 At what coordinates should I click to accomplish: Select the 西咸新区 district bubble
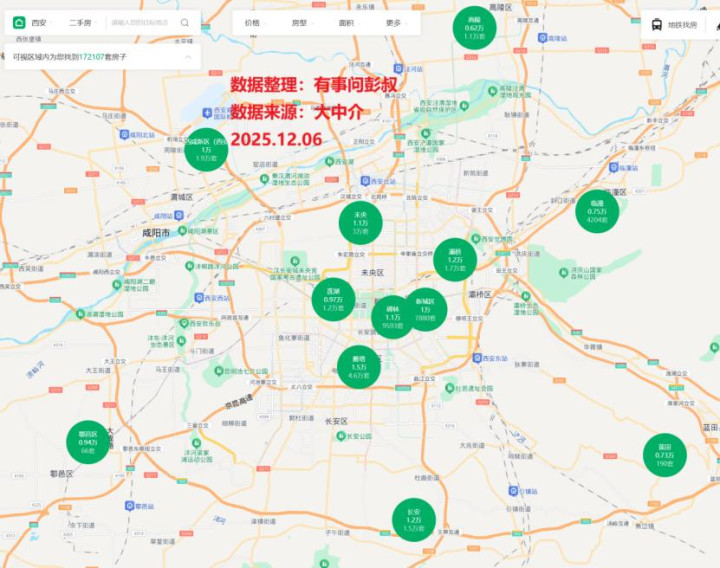point(206,150)
